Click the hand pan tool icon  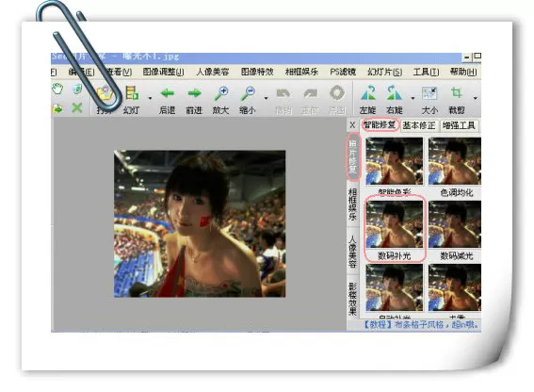(57, 89)
